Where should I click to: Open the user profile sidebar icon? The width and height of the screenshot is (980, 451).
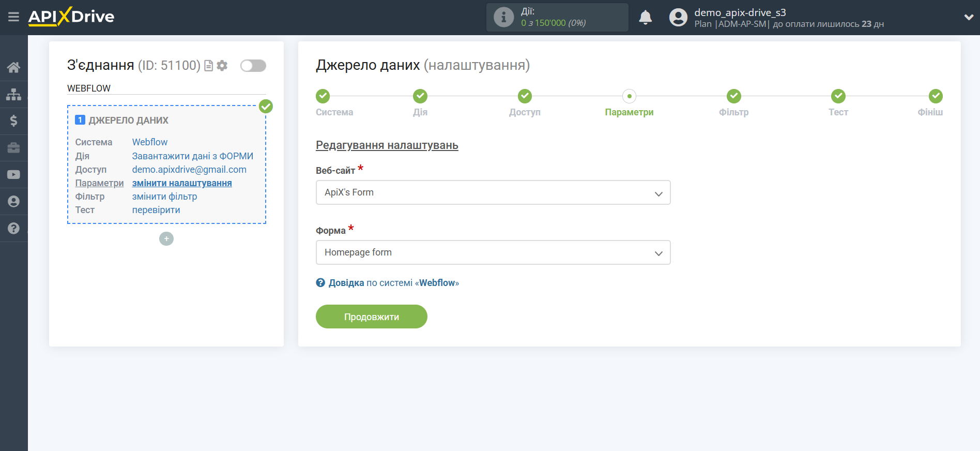13,202
